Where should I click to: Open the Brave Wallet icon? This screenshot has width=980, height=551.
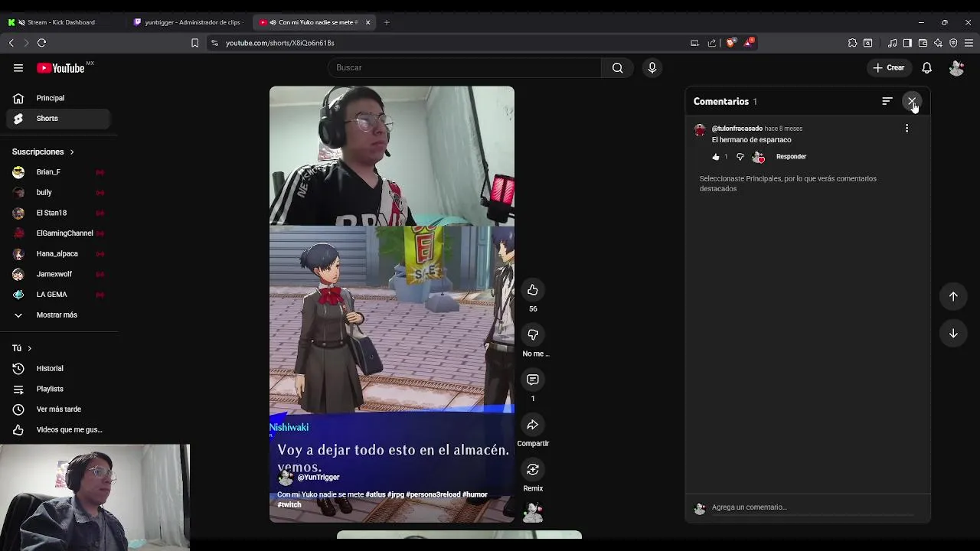point(923,43)
